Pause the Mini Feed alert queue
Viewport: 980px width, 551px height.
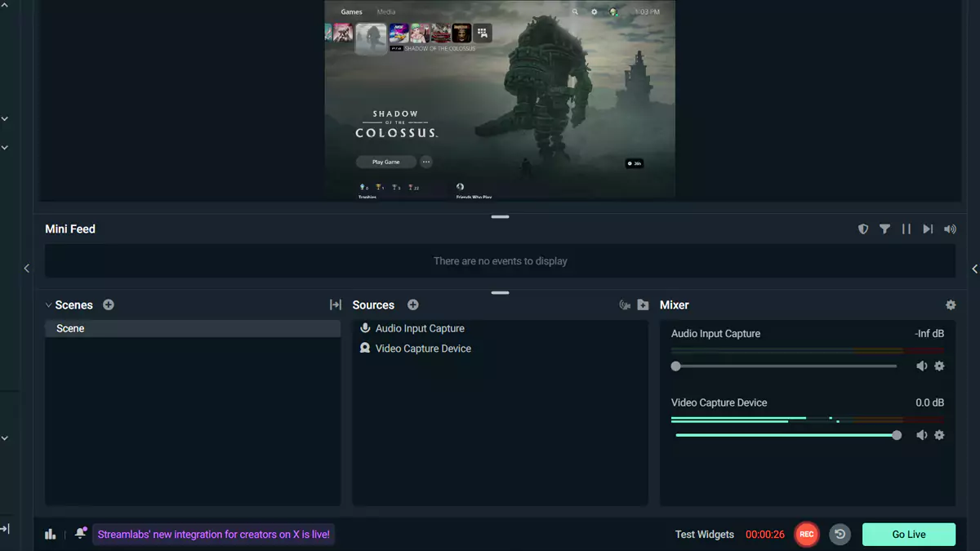pyautogui.click(x=906, y=229)
